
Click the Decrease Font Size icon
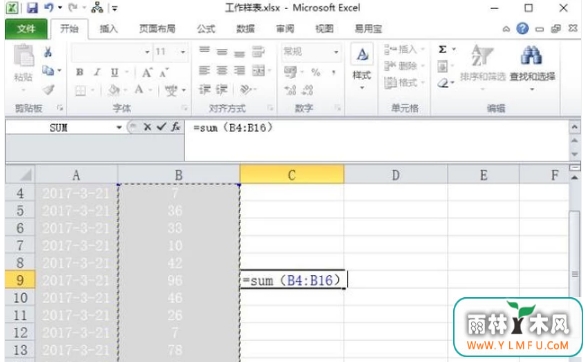(164, 72)
